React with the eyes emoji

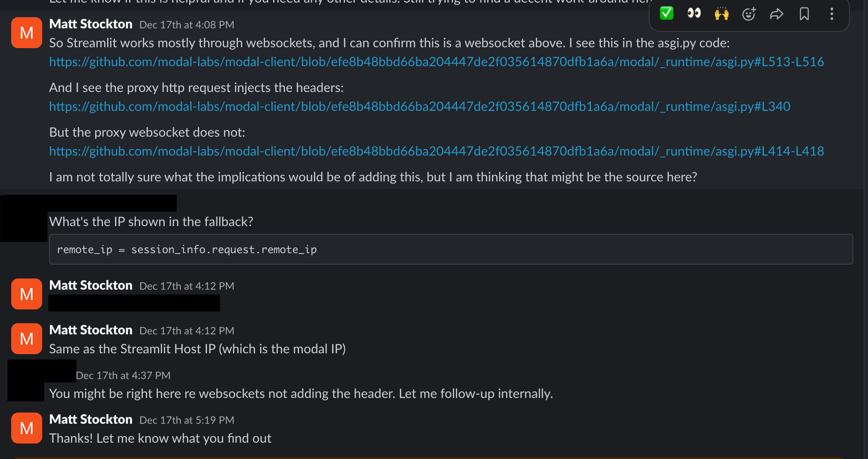click(694, 14)
